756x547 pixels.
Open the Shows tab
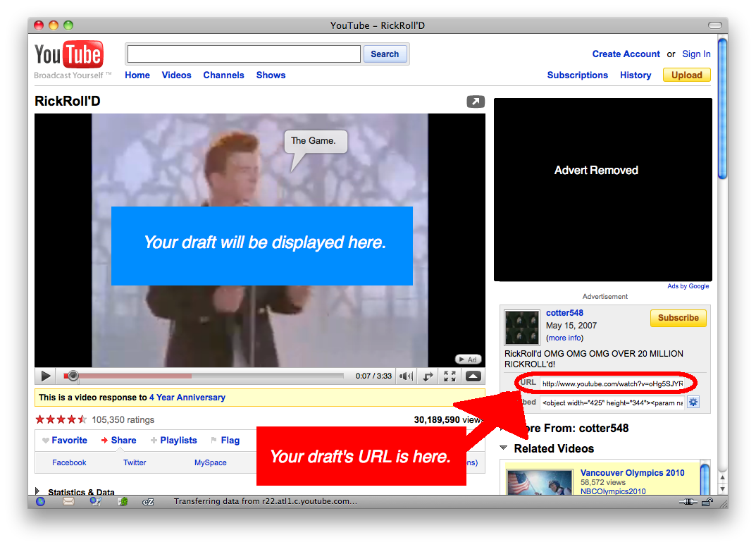(271, 75)
